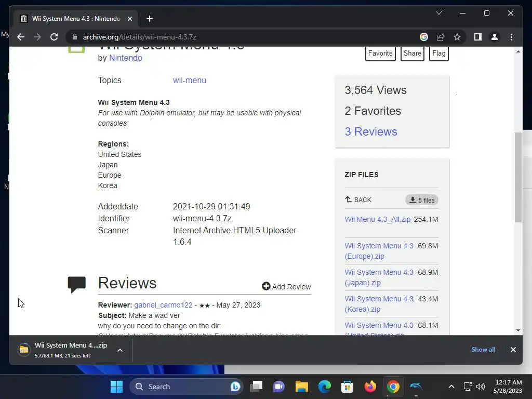Open the 3 Reviews link

click(x=371, y=131)
